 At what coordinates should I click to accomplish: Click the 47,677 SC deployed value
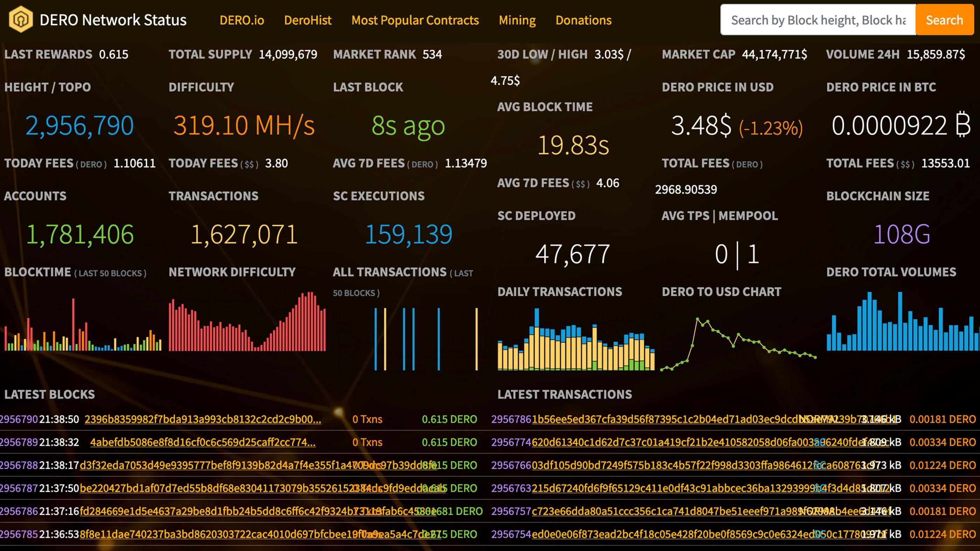(x=573, y=254)
